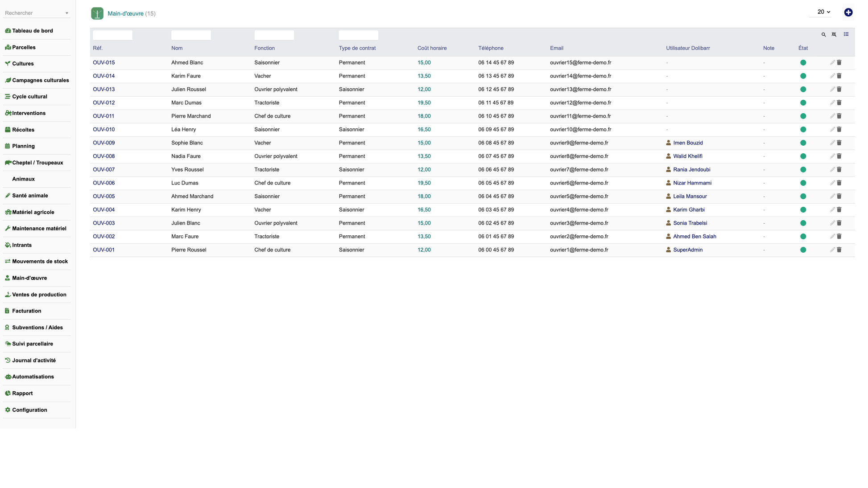Toggle the green state circle of OUV-003

tap(803, 223)
